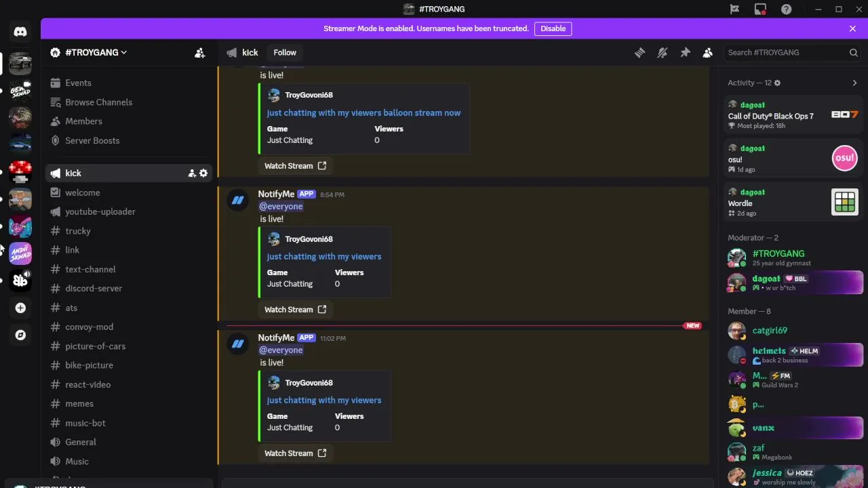
Task: Select the react-video channel
Action: coord(129,384)
